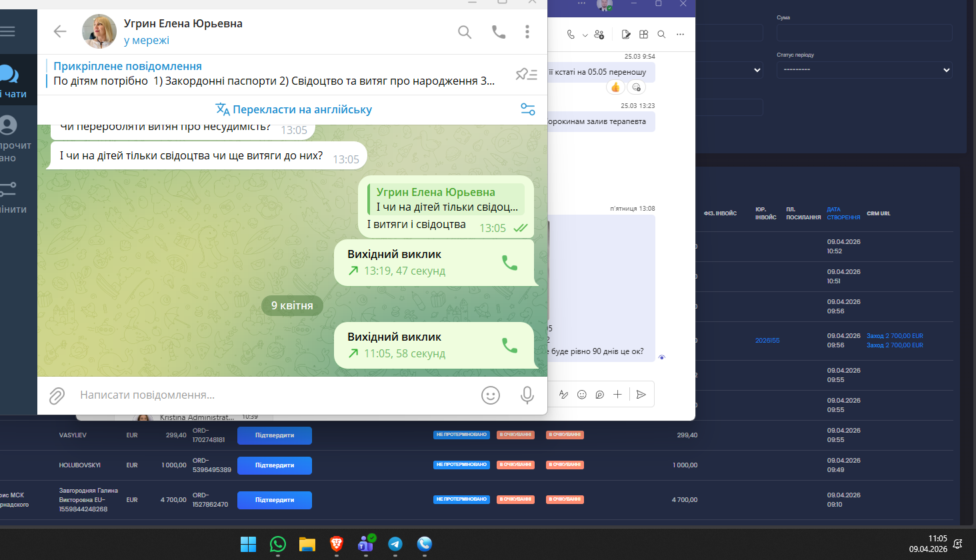This screenshot has width=976, height=560.
Task: Search in the Telegram chat with Угрин Елена
Action: click(x=465, y=31)
